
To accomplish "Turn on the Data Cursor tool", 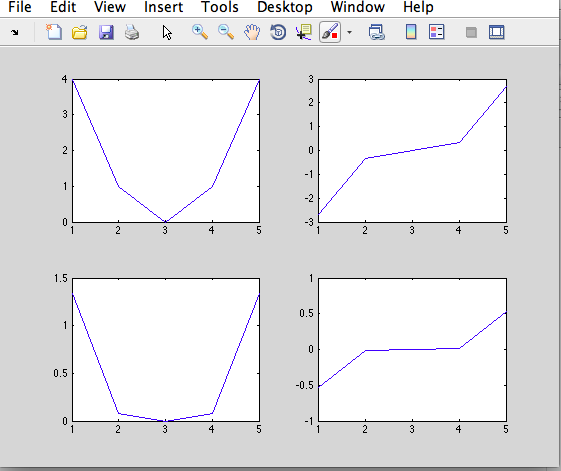I will 304,32.
